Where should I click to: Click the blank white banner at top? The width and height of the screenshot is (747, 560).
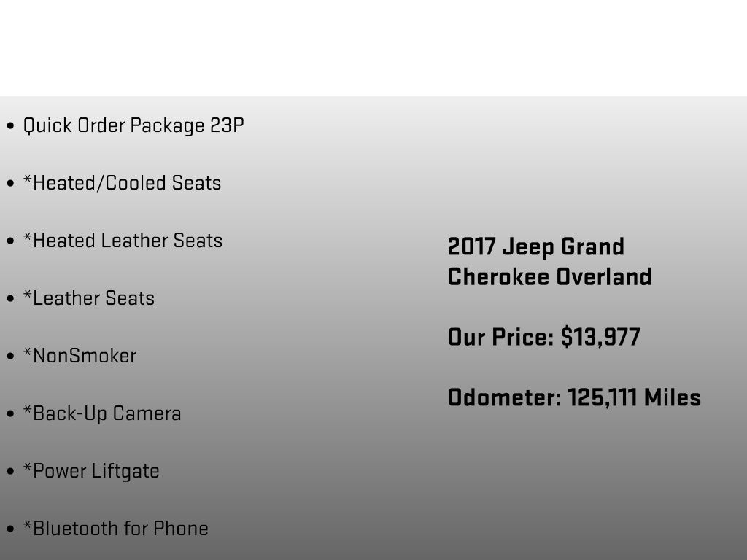(373, 47)
